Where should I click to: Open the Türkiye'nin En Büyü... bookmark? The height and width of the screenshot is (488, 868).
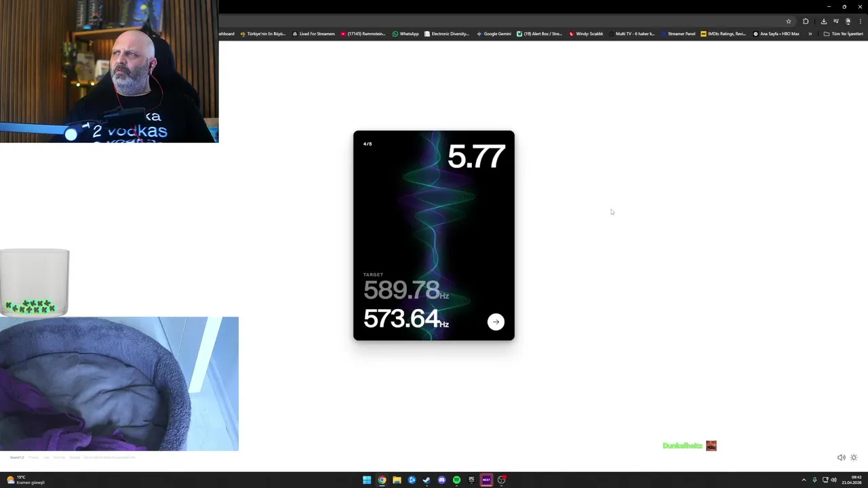263,34
